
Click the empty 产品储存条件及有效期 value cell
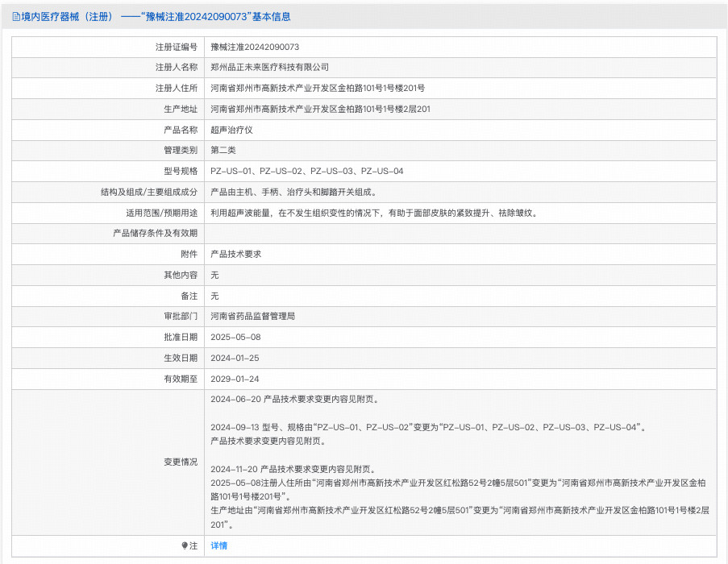point(460,233)
